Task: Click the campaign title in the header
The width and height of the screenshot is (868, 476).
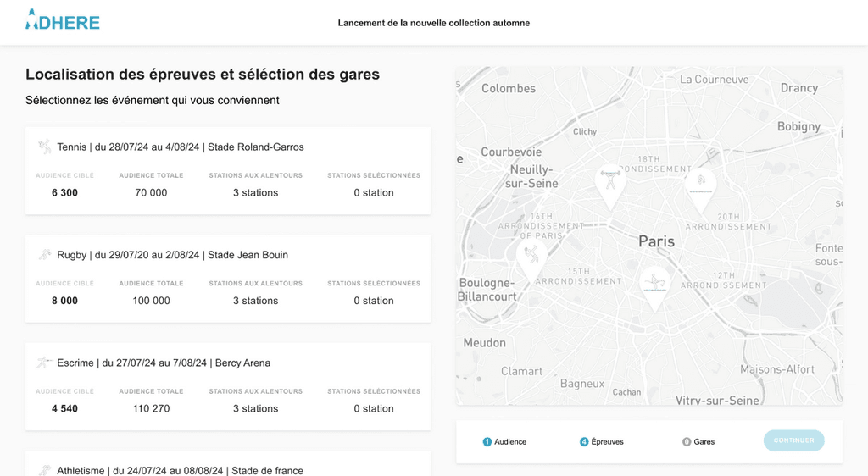Action: click(434, 23)
